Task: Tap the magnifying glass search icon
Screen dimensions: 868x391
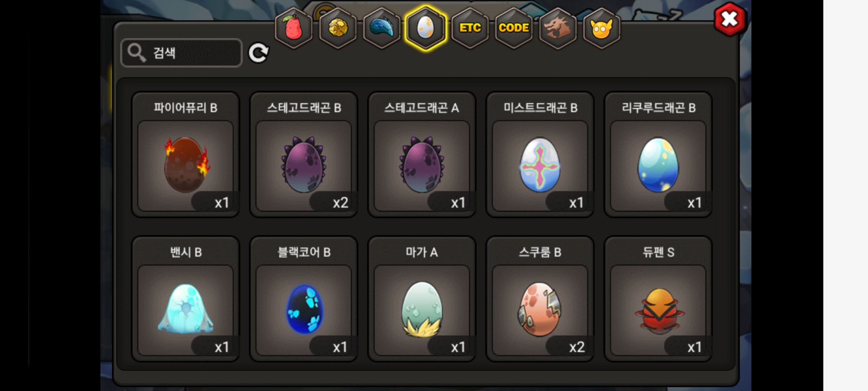Action: tap(136, 53)
